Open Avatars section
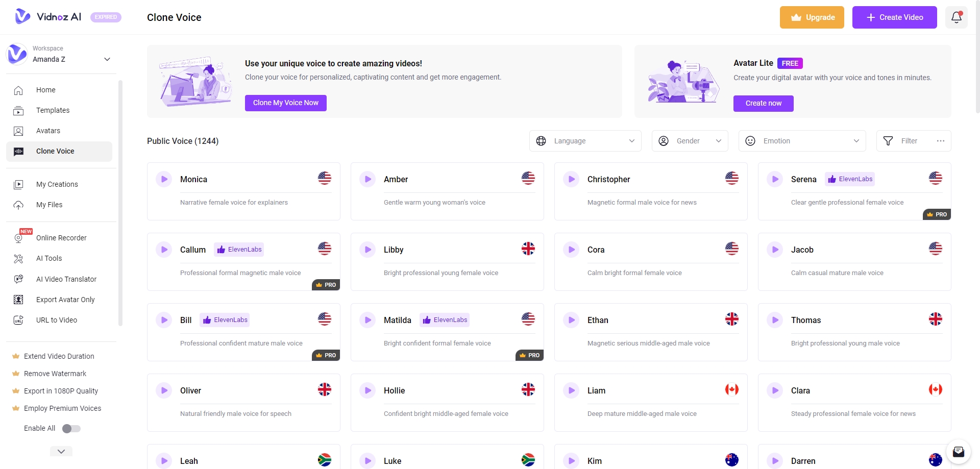This screenshot has height=469, width=980. [x=59, y=131]
